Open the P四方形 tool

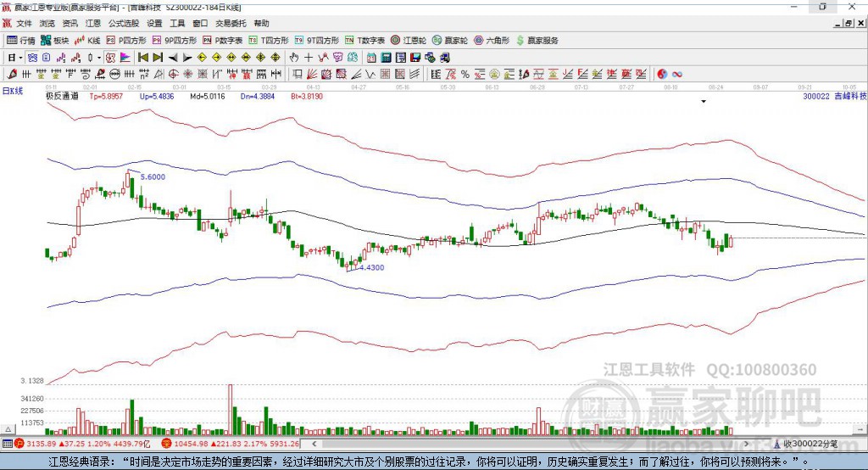coord(126,41)
